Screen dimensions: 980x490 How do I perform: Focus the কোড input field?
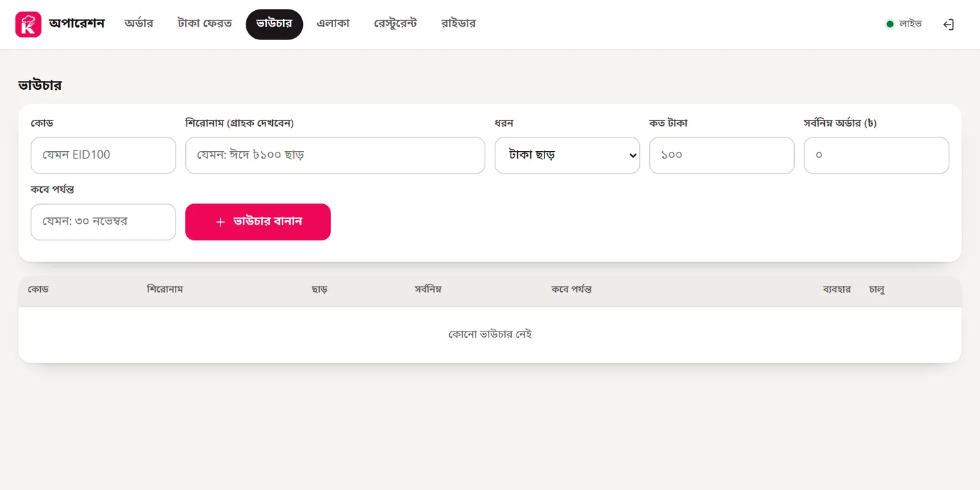(x=103, y=155)
